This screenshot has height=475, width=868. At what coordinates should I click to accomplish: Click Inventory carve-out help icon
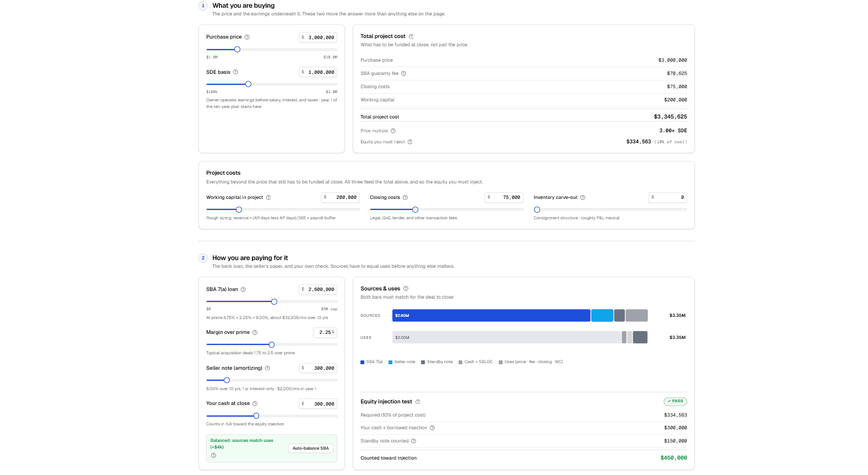pyautogui.click(x=583, y=197)
